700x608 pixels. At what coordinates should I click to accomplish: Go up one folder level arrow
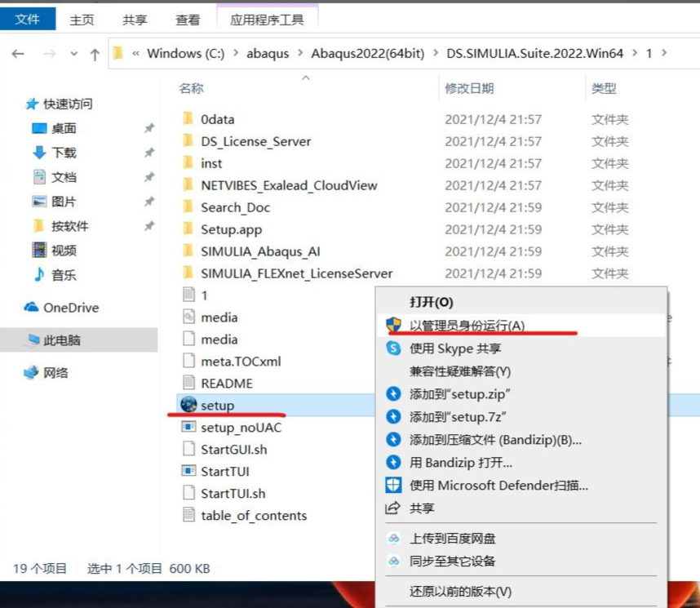coord(95,55)
